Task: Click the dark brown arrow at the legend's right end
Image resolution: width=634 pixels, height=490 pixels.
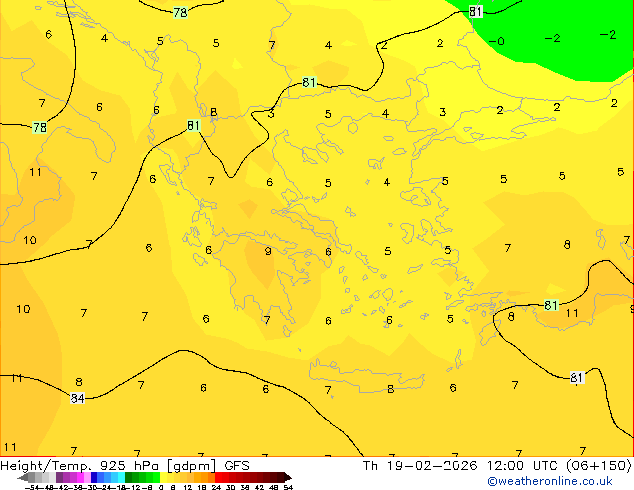Action: coord(288,477)
